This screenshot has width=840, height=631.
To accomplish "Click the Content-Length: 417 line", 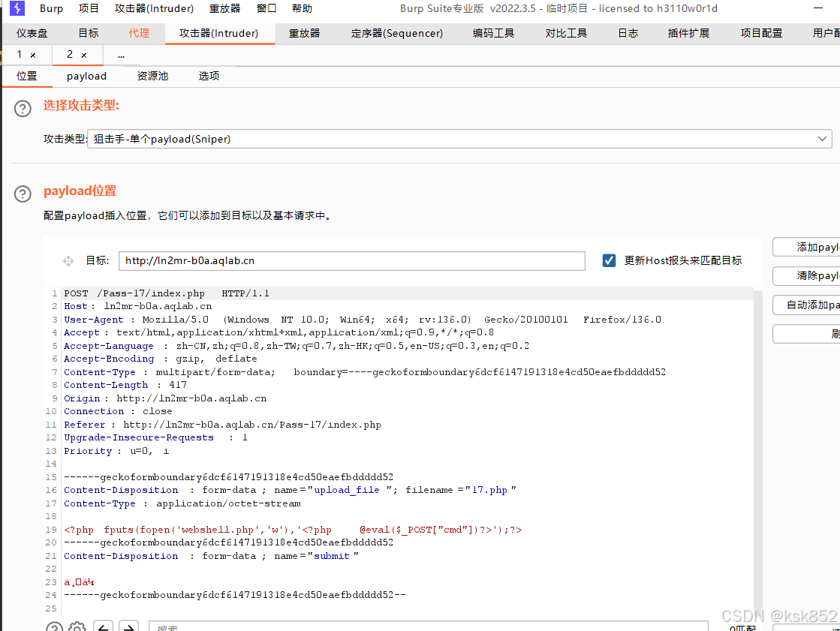I will pos(125,385).
